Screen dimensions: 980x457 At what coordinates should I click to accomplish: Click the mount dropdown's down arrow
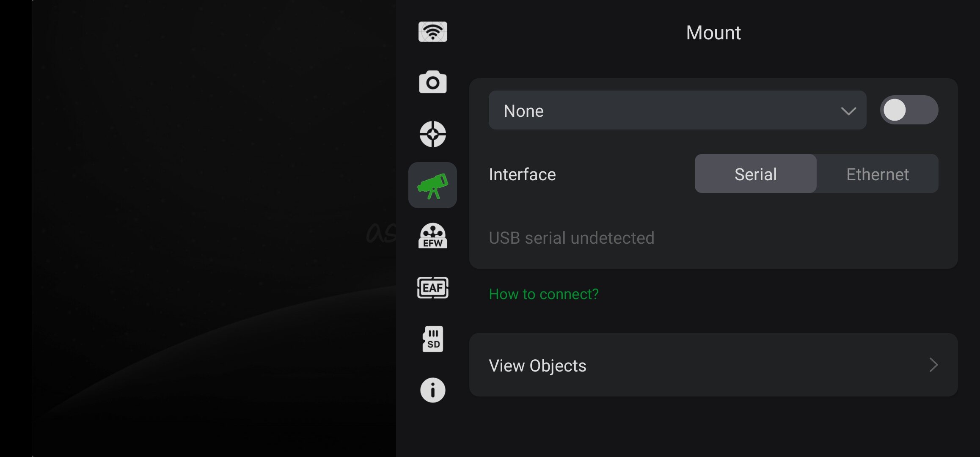(848, 111)
